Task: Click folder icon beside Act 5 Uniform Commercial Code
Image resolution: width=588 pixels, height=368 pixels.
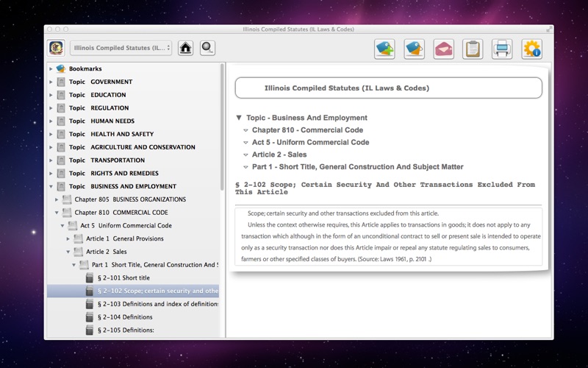Action: (72, 226)
